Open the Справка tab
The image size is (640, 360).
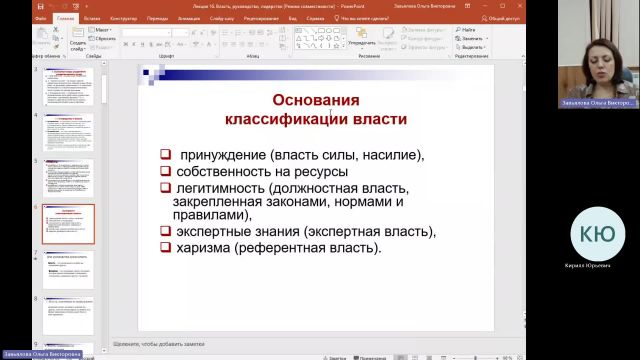click(x=315, y=18)
